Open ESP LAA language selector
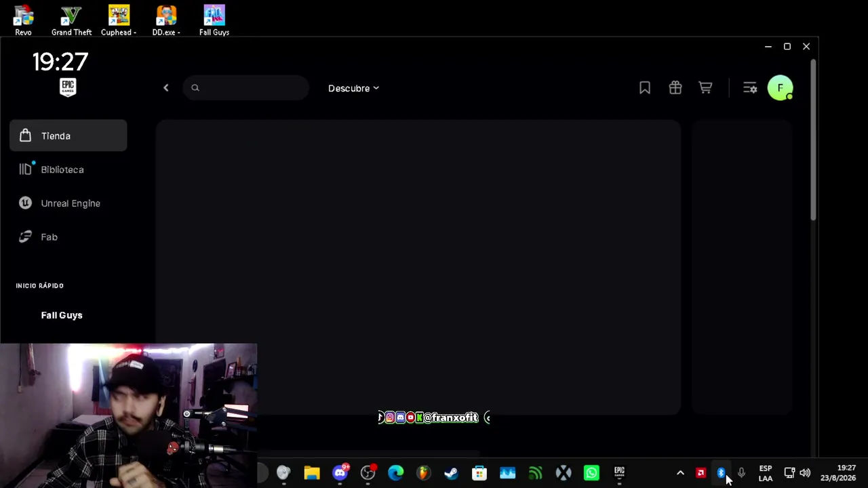Image resolution: width=868 pixels, height=488 pixels. 766,473
